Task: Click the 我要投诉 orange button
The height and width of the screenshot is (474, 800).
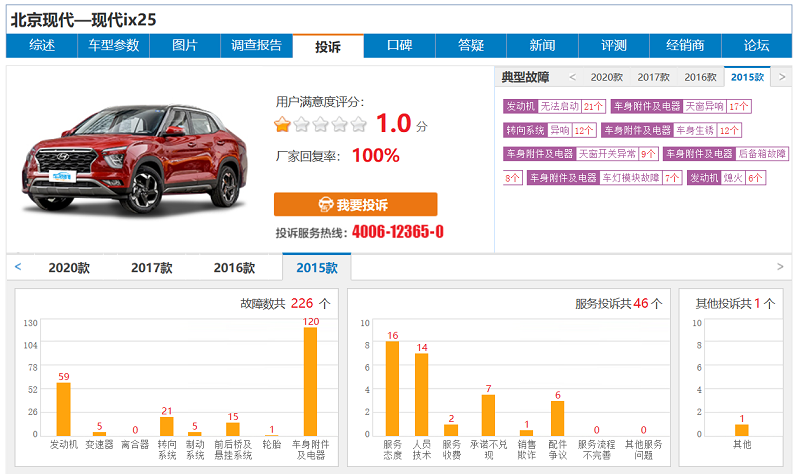Action: 356,205
